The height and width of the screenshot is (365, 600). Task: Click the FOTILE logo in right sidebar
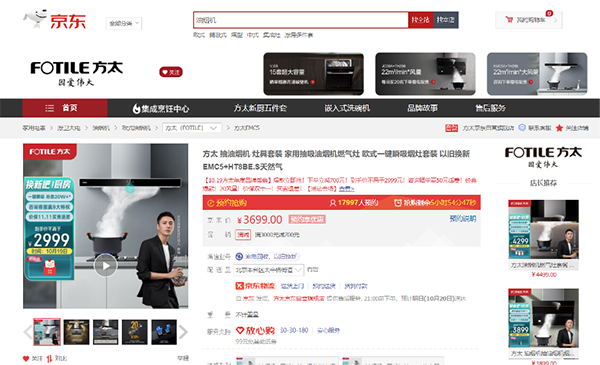coord(543,157)
